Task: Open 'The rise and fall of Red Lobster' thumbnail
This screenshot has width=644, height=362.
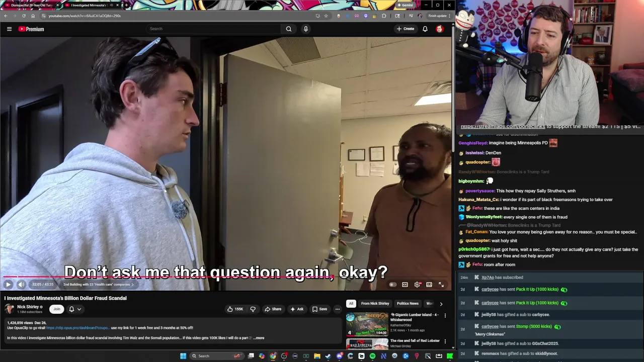Action: click(x=367, y=344)
